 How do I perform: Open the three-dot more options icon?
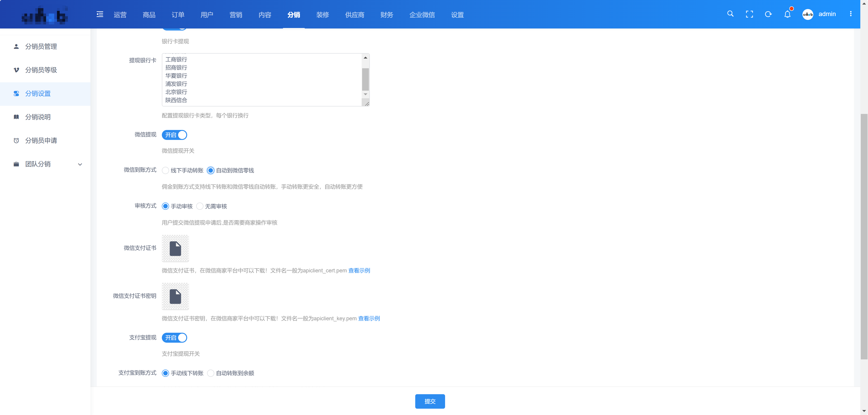click(850, 14)
